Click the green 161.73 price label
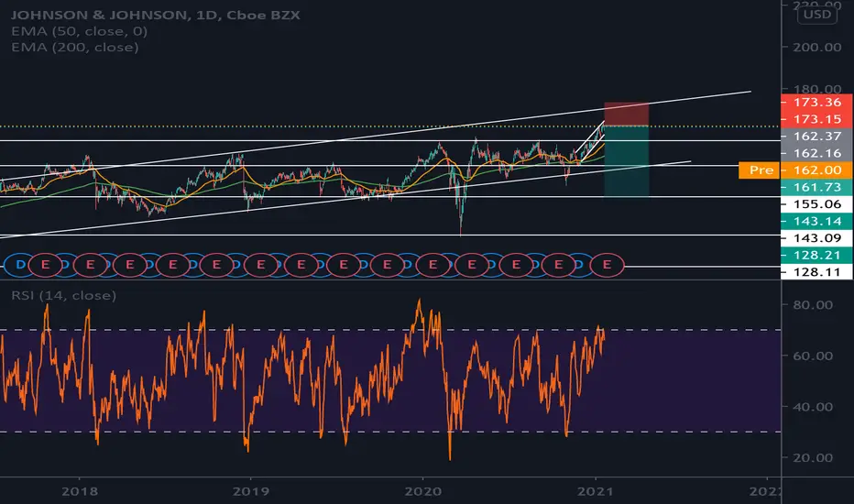The width and height of the screenshot is (854, 504). tap(816, 187)
